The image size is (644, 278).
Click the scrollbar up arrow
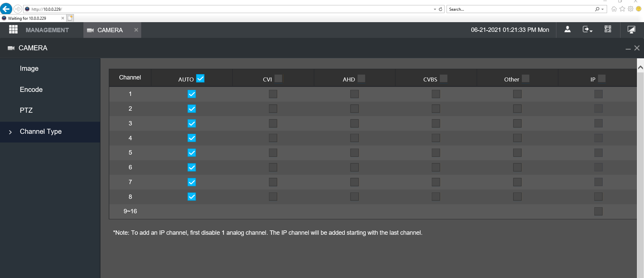pyautogui.click(x=640, y=68)
